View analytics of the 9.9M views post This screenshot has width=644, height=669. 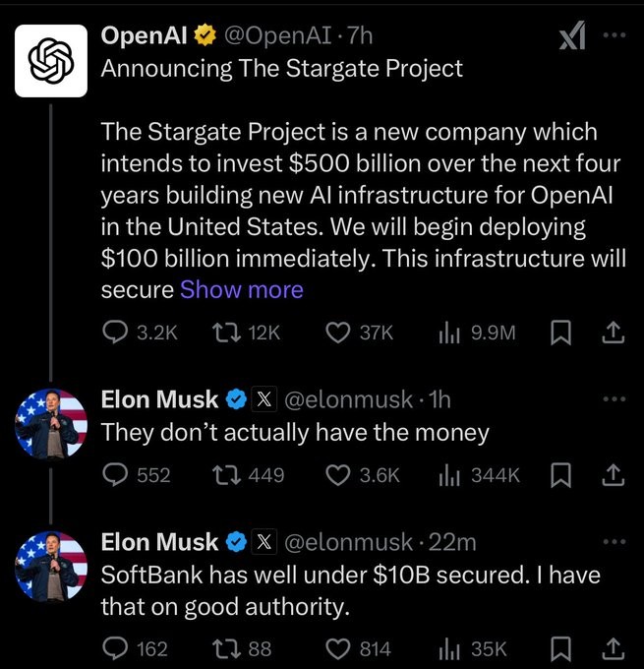tap(448, 334)
